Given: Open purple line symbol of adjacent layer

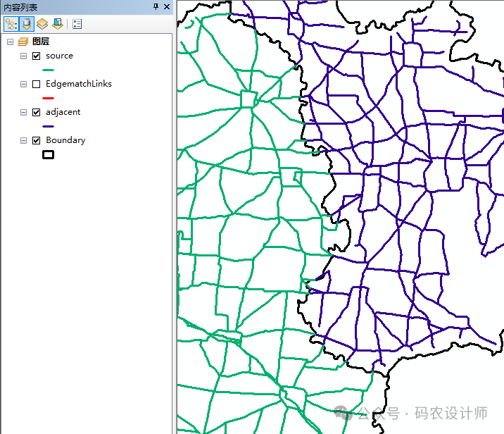Looking at the screenshot, I should pos(48,126).
